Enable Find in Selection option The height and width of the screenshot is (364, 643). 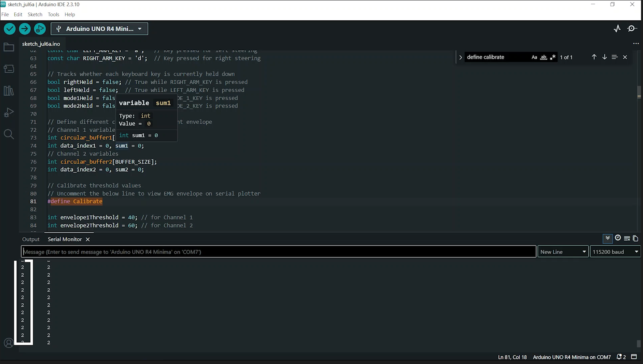[615, 57]
